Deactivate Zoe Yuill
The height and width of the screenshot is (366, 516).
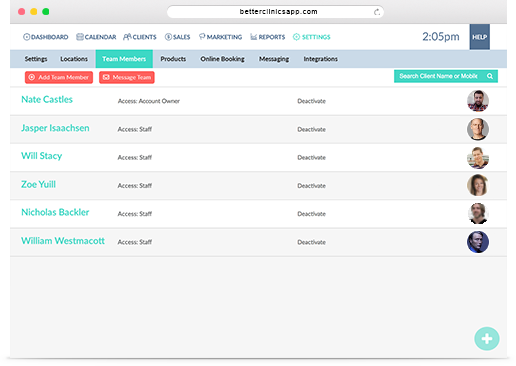(311, 186)
